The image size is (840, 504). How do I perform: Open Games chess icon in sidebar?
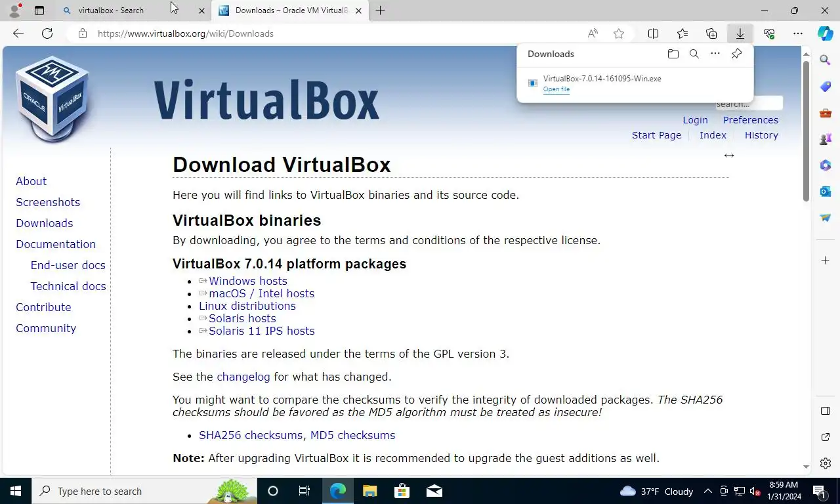826,139
